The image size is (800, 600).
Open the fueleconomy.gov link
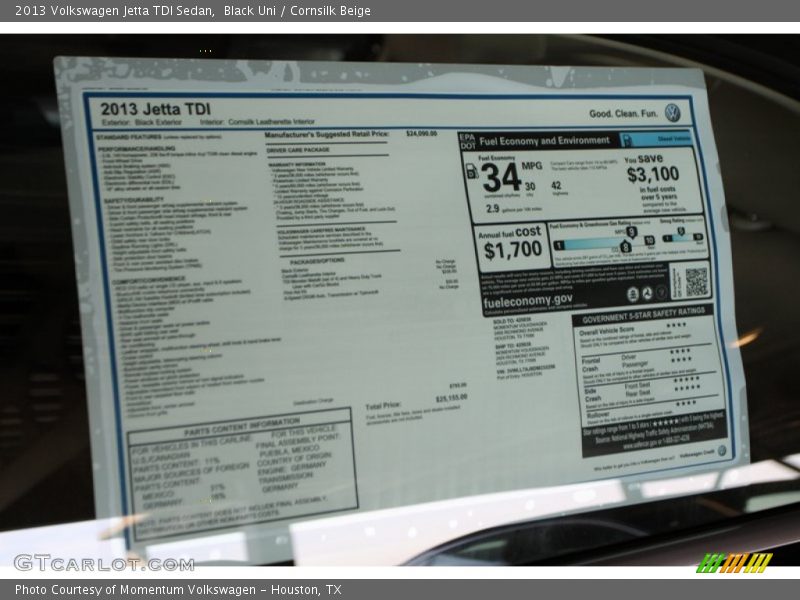click(x=528, y=298)
